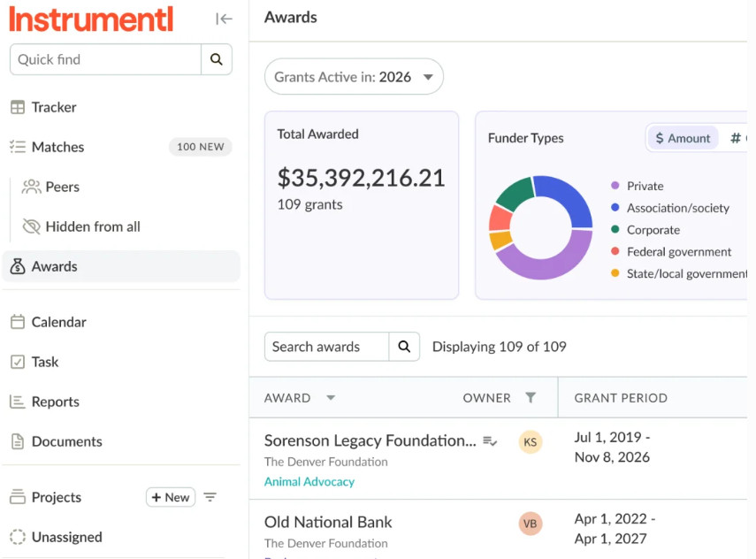Open the Old National Bank award

pyautogui.click(x=328, y=522)
